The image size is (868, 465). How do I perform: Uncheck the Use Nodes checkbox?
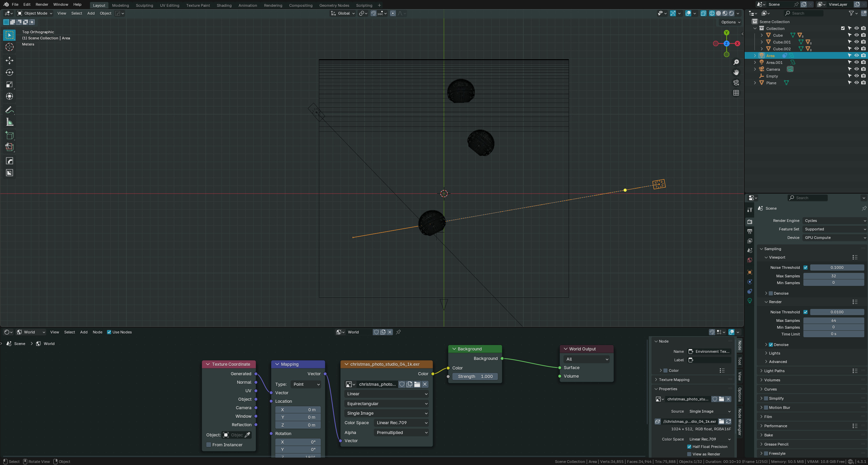point(109,332)
